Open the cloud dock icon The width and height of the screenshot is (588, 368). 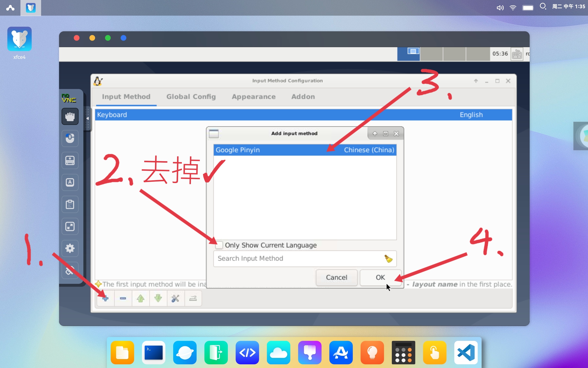pyautogui.click(x=278, y=352)
